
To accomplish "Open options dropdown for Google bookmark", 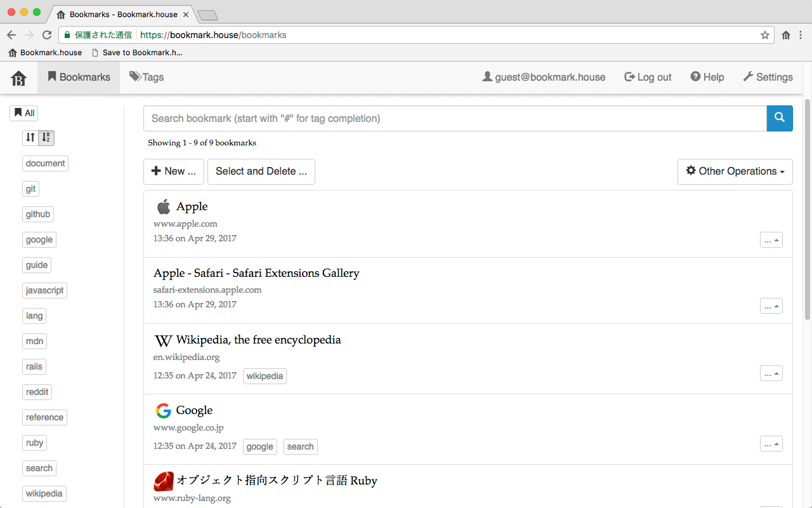I will tap(771, 443).
